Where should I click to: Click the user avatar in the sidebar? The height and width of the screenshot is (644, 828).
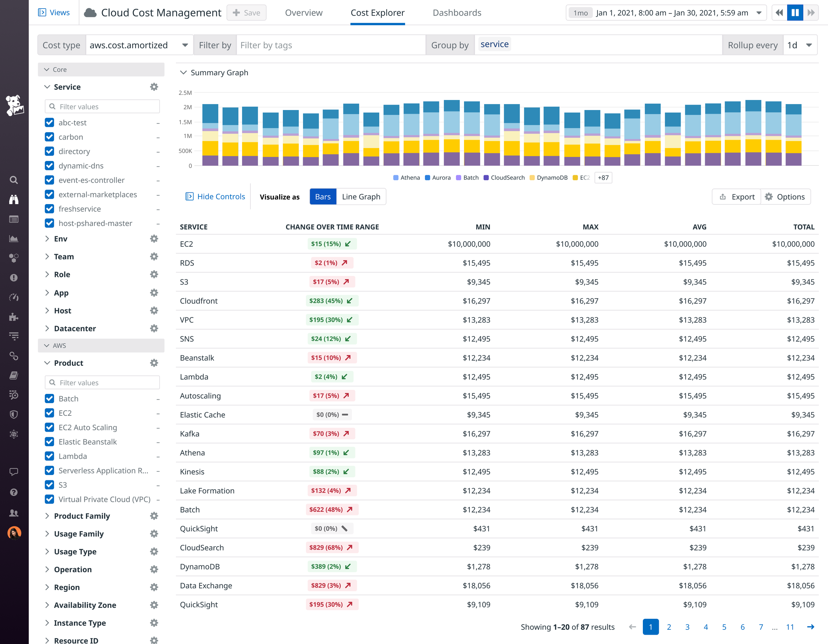pos(14,533)
